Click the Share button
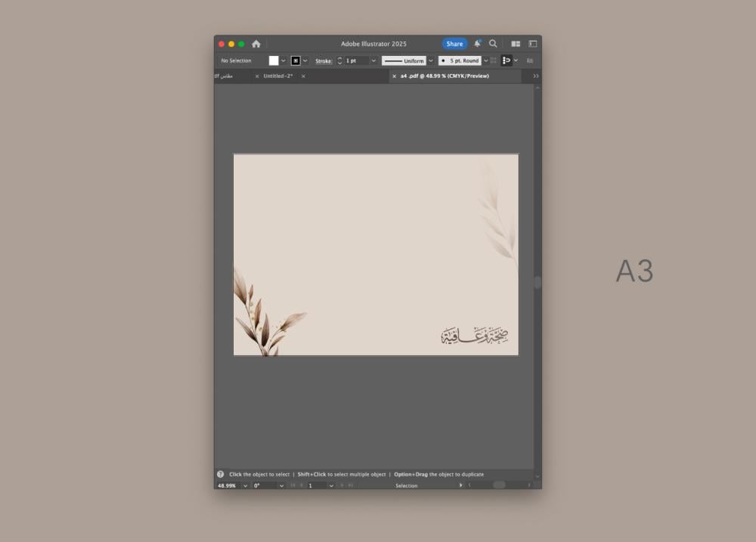Image resolution: width=756 pixels, height=542 pixels. coord(454,44)
